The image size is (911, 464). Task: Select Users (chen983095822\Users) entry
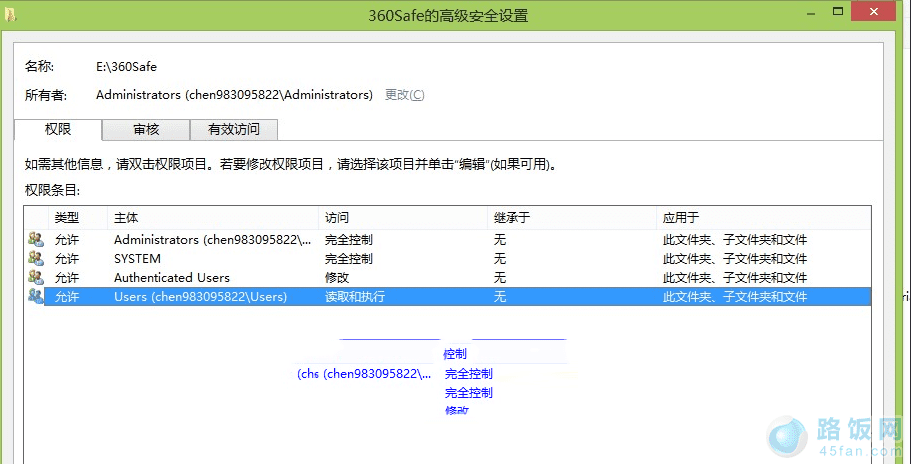point(200,297)
